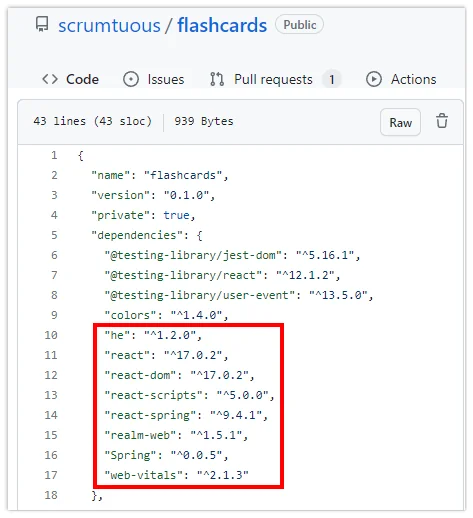
Task: Select line number 17
Action: 51,475
